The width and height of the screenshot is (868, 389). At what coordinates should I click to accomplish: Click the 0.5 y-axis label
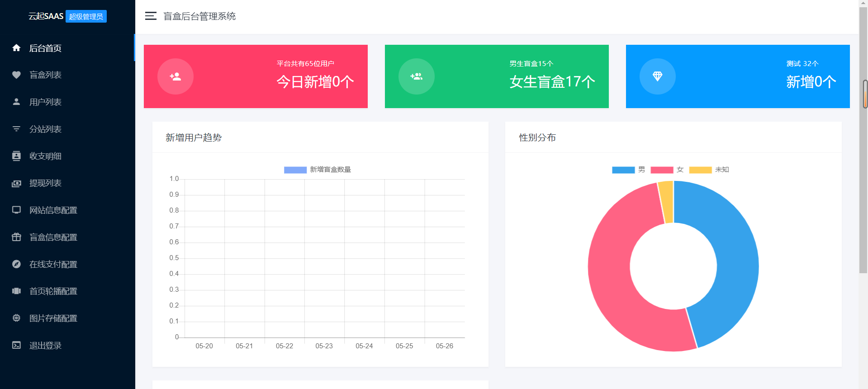tap(174, 258)
